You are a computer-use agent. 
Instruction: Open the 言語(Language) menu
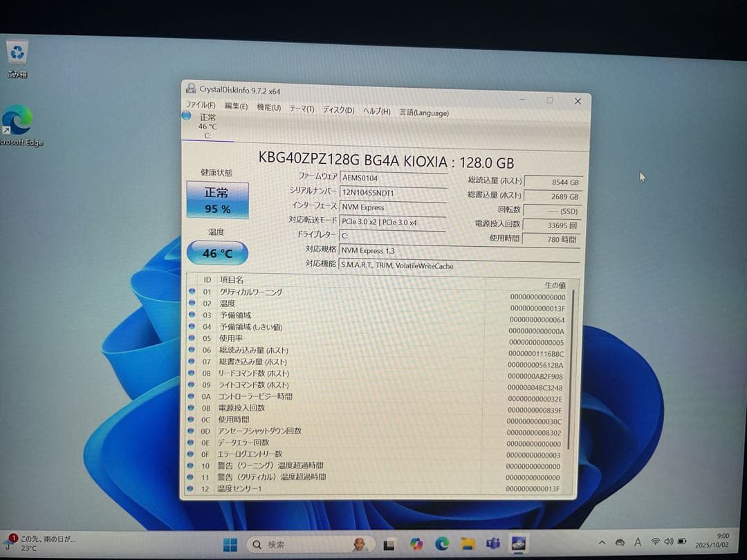(x=424, y=113)
